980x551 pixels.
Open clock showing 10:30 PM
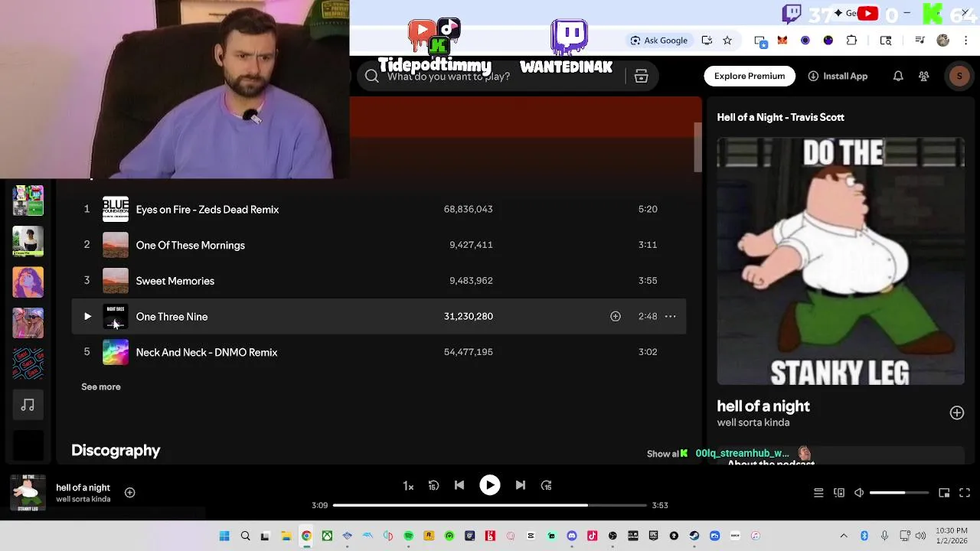(952, 536)
